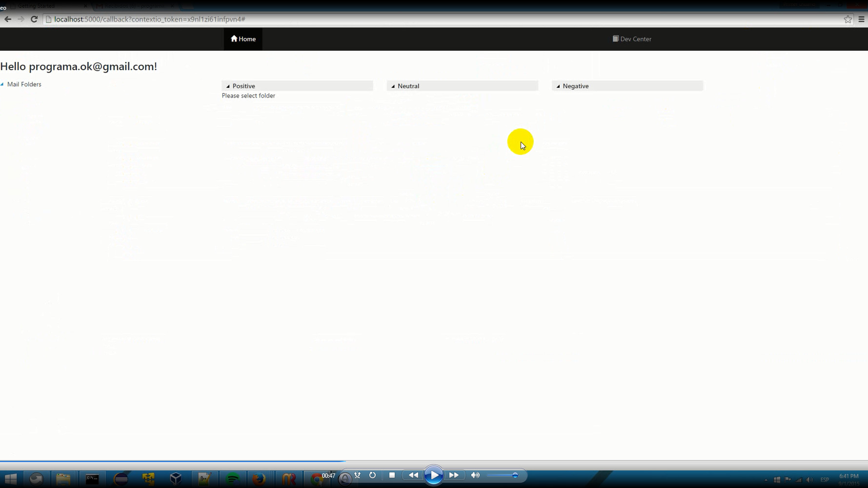Stop video playback
This screenshot has height=488, width=868.
point(392,475)
